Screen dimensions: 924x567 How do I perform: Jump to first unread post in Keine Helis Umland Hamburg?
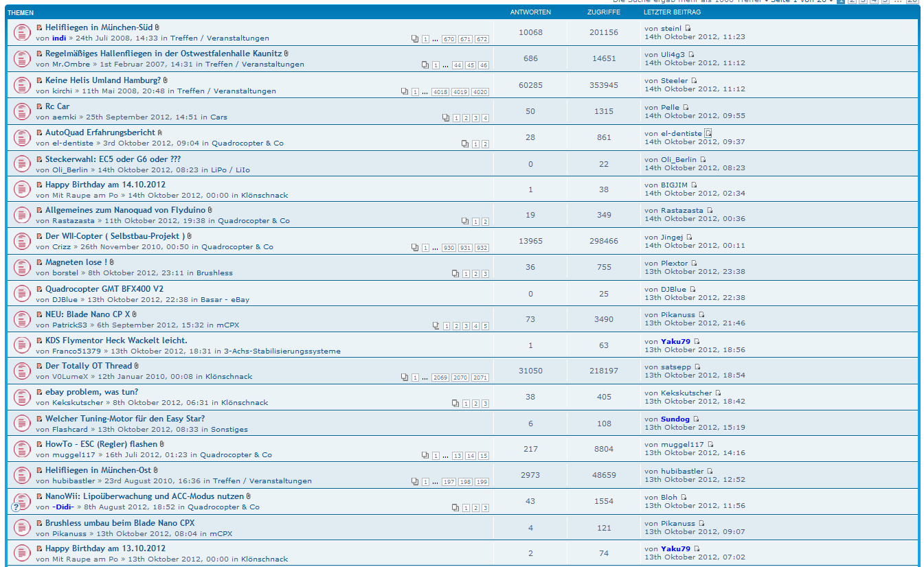39,80
